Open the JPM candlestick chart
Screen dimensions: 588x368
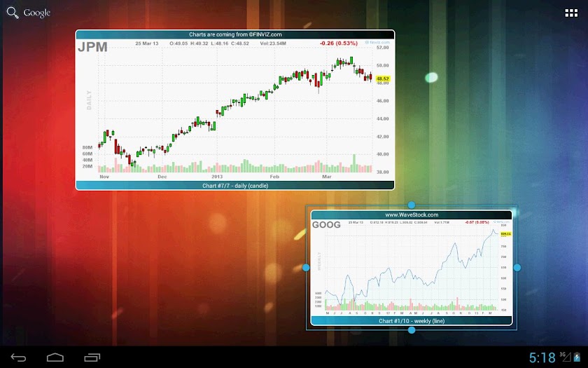pos(235,110)
